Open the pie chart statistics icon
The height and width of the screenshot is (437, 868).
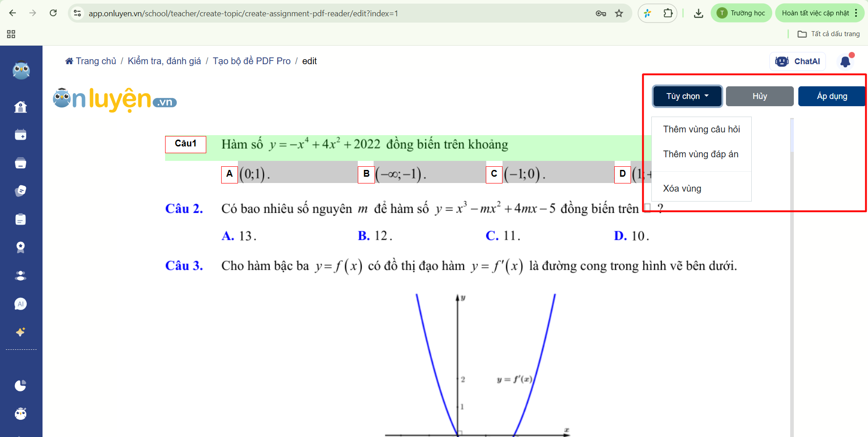(21, 385)
